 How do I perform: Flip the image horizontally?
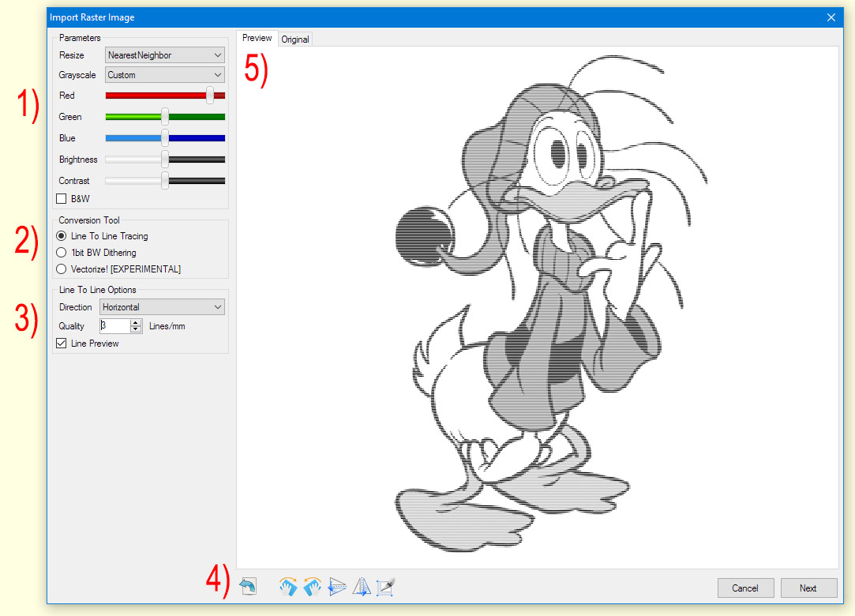point(362,587)
